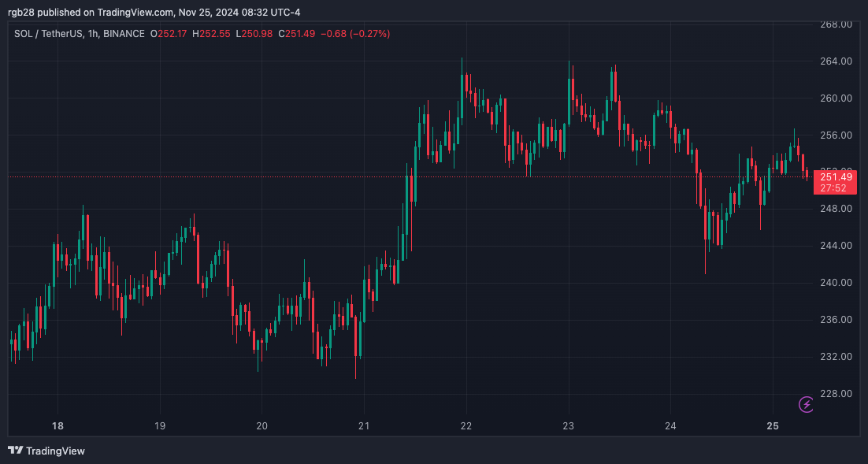Click the 268.00 price axis label

[x=835, y=24]
